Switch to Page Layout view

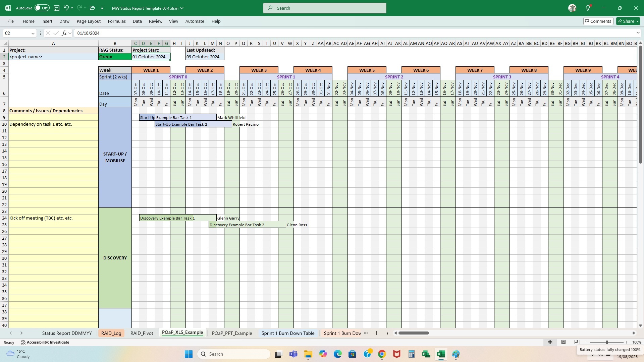[563, 342]
